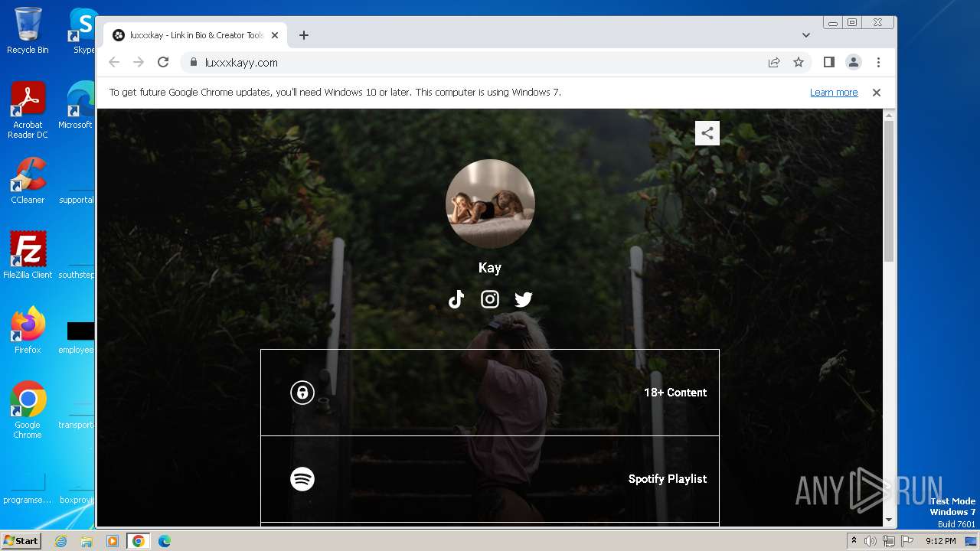Switch to Chrome in the taskbar

139,541
